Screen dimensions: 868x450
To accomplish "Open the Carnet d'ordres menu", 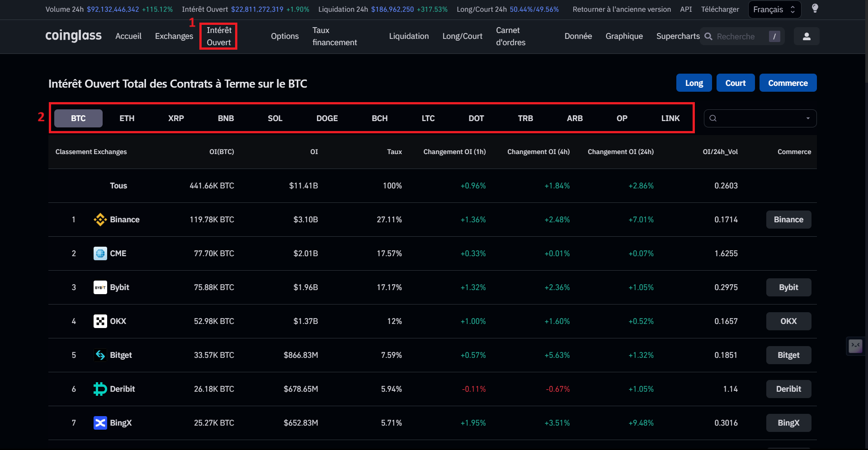I will (511, 36).
